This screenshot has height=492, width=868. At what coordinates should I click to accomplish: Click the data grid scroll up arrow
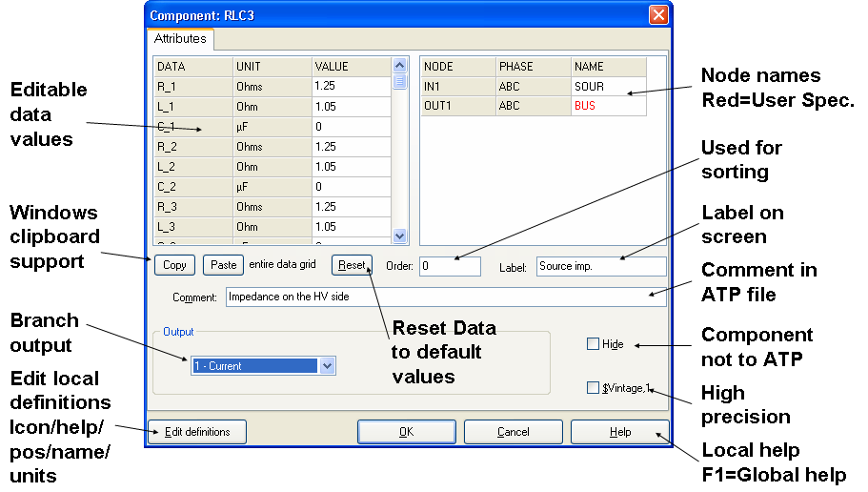coord(400,67)
